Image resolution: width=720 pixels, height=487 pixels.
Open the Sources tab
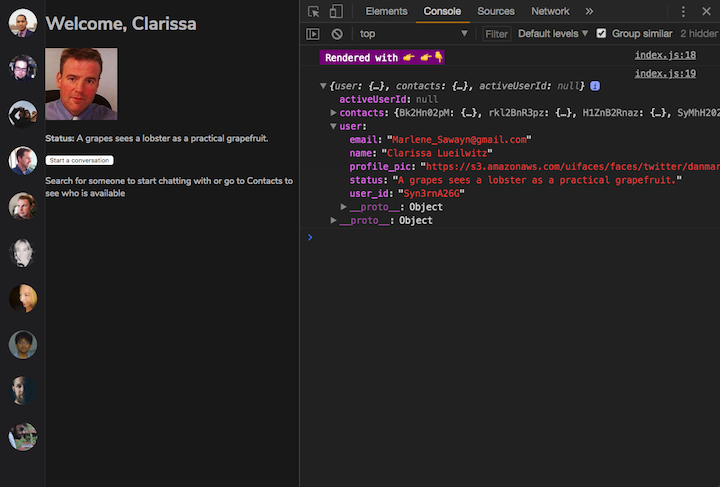click(496, 11)
